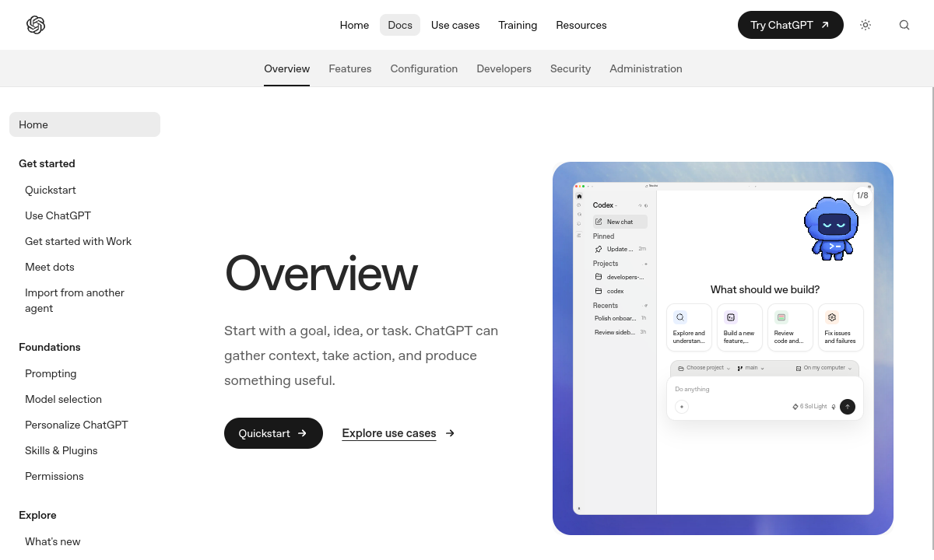This screenshot has width=934, height=560.
Task: Open the Prompting sidebar link
Action: pyautogui.click(x=51, y=373)
